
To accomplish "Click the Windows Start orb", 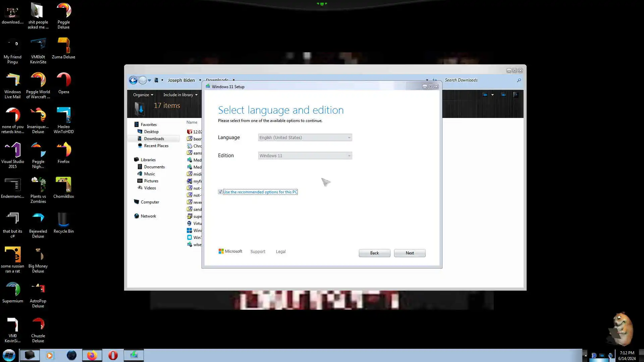I will (x=9, y=355).
